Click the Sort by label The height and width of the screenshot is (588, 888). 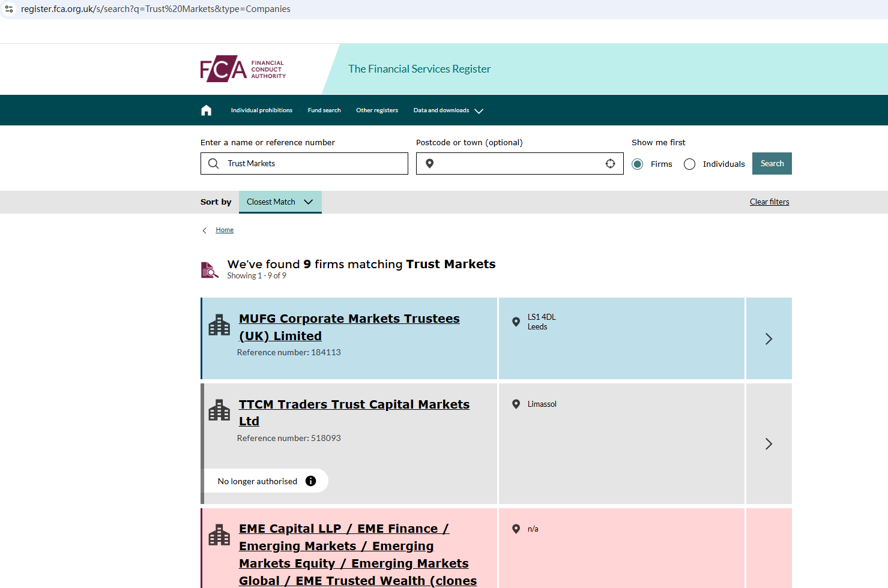click(x=216, y=202)
